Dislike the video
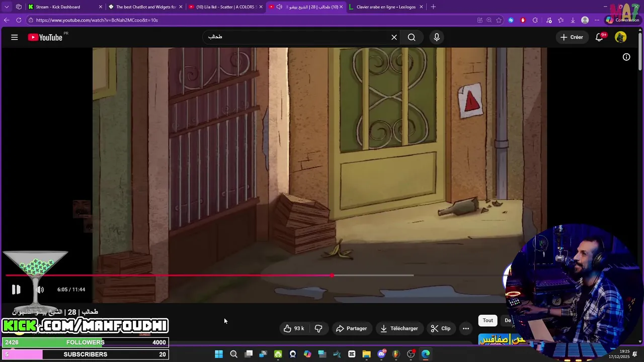The image size is (644, 362). point(318,328)
